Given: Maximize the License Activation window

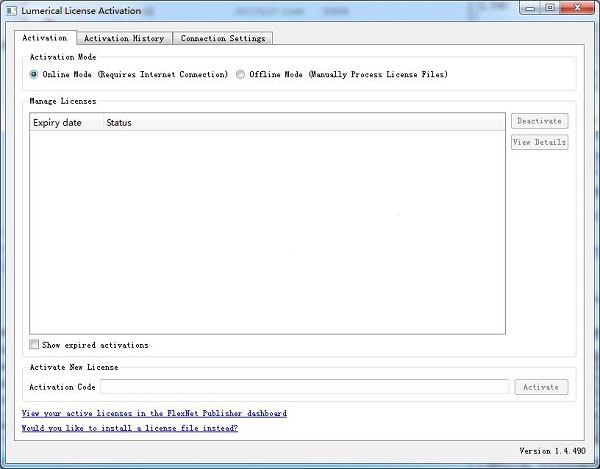Looking at the screenshot, I should (x=550, y=8).
